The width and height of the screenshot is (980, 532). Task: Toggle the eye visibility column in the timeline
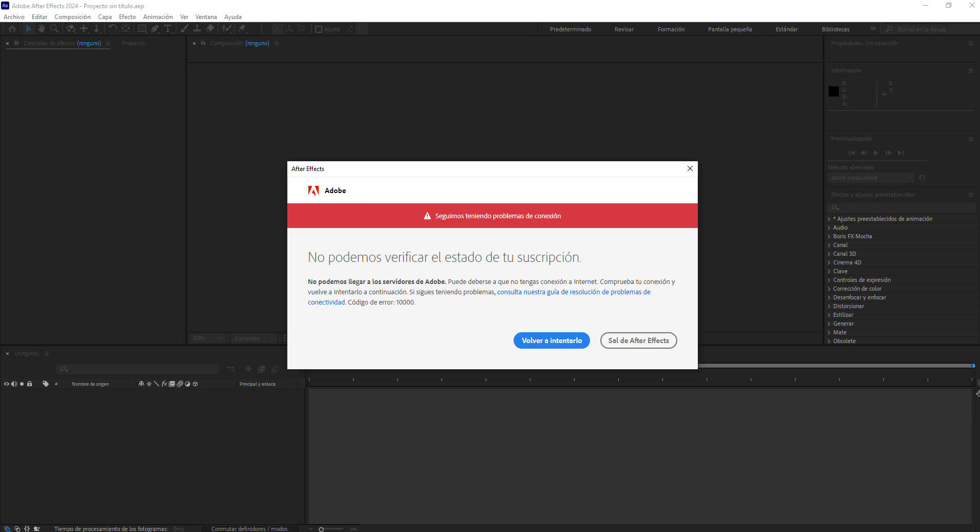click(6, 384)
